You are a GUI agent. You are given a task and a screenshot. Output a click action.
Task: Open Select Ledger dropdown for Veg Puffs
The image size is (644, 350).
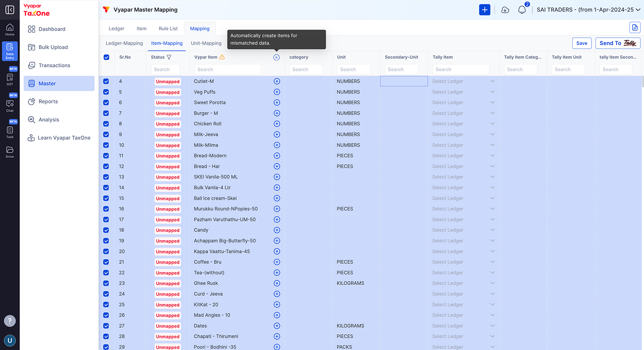(464, 92)
